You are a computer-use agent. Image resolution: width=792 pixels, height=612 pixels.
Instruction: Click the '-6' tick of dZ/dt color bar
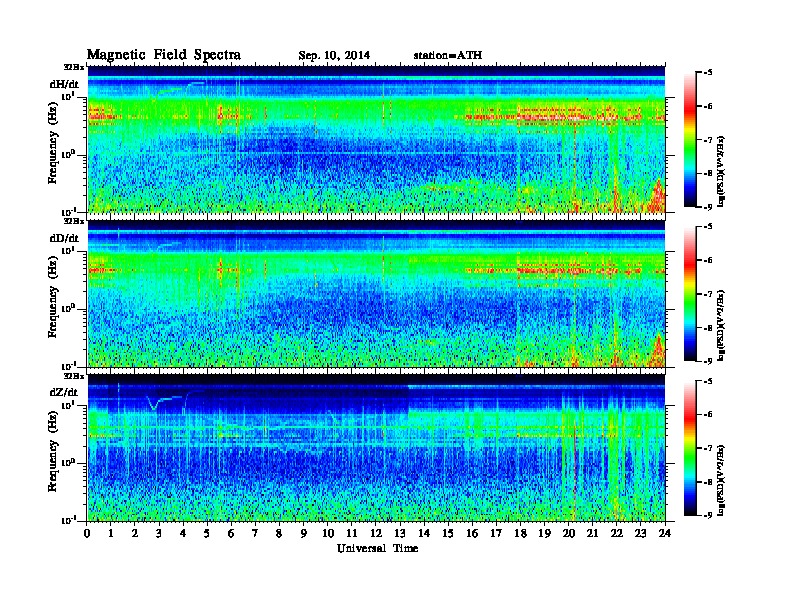point(708,414)
